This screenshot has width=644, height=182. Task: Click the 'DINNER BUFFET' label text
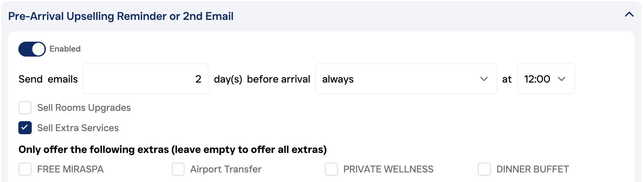click(532, 169)
